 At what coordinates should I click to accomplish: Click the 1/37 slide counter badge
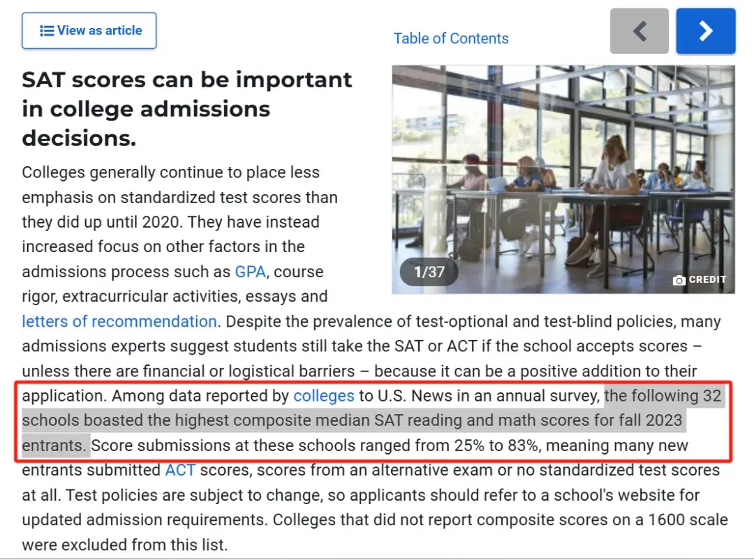[x=429, y=272]
